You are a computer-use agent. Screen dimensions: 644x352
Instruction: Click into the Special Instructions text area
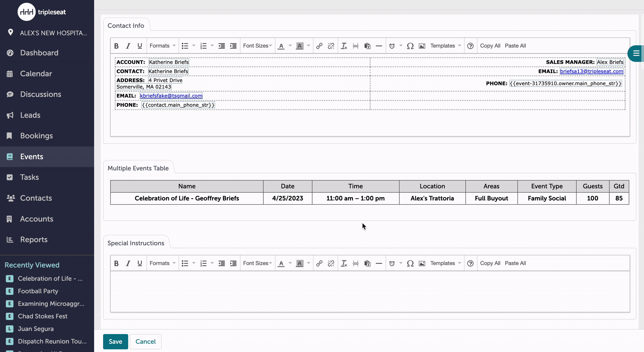pyautogui.click(x=370, y=292)
